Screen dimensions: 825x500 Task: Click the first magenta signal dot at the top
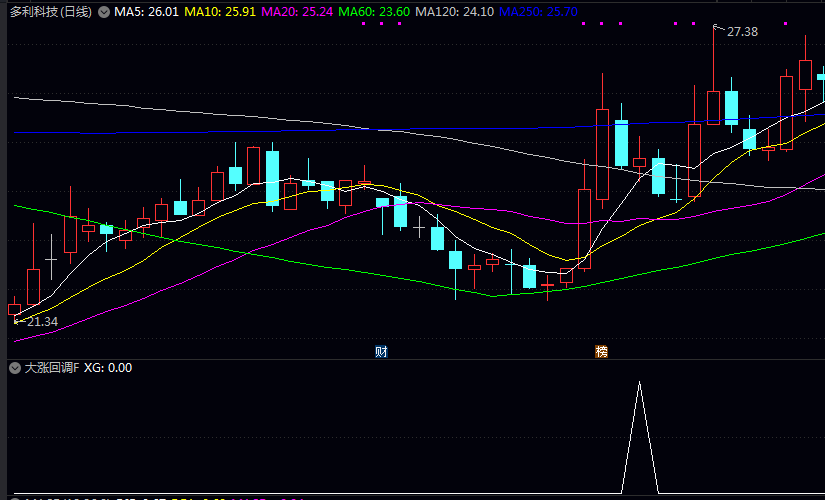(363, 23)
